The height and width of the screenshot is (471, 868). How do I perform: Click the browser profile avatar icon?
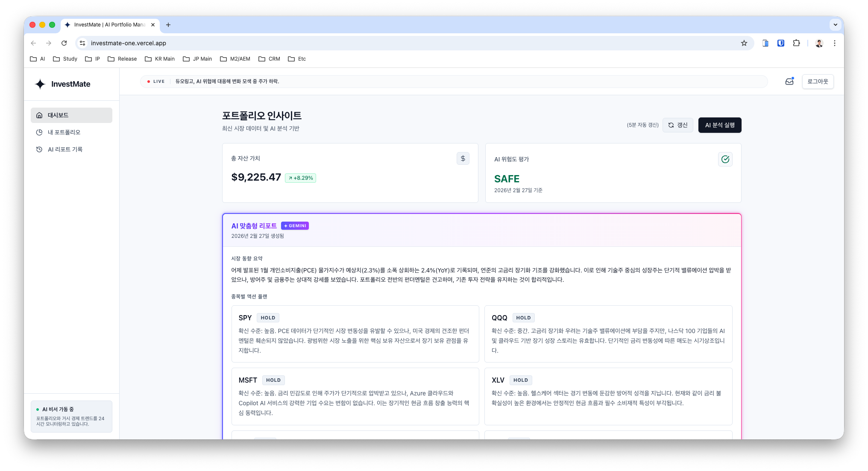click(819, 43)
